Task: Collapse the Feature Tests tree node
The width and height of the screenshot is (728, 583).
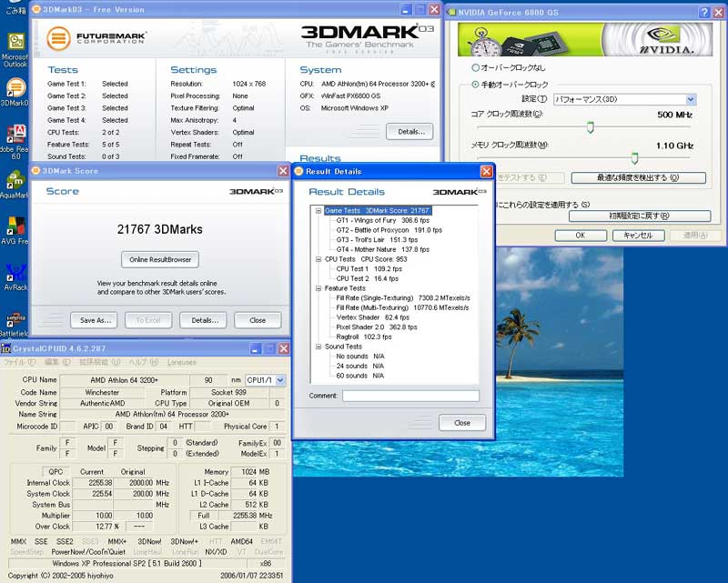Action: (318, 288)
